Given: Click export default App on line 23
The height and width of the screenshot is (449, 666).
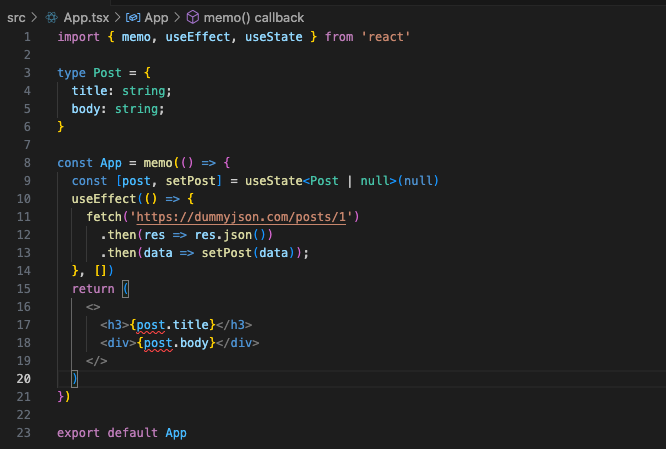Looking at the screenshot, I should tap(122, 432).
